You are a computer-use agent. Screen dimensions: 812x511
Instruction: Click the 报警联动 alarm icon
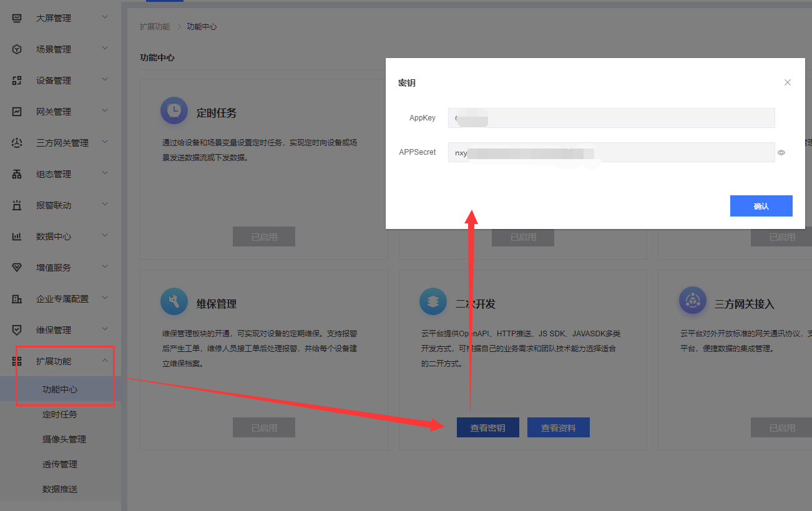[x=17, y=205]
